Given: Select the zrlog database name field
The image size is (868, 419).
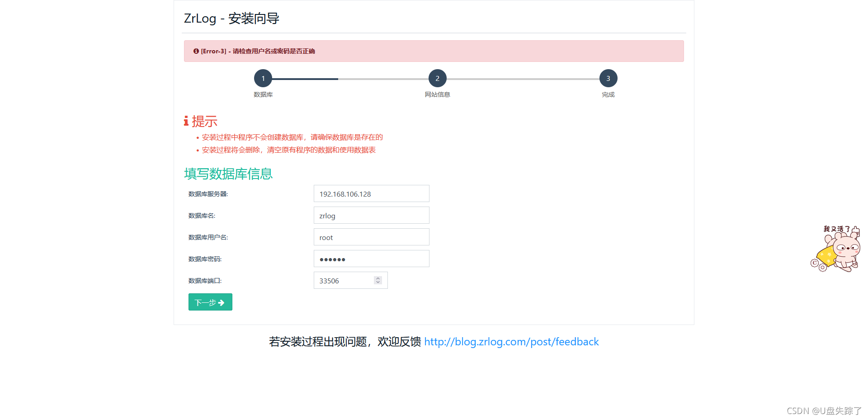Looking at the screenshot, I should pos(371,215).
